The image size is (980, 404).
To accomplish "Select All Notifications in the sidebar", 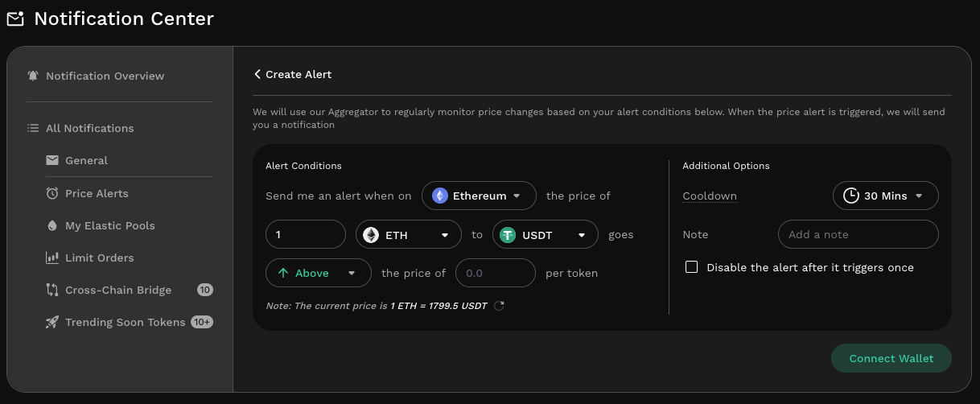I will [89, 128].
